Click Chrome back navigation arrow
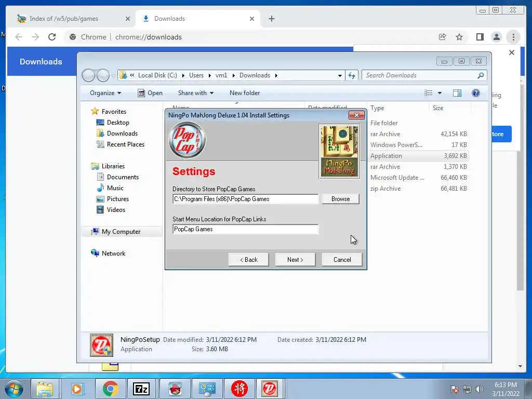 (x=19, y=37)
